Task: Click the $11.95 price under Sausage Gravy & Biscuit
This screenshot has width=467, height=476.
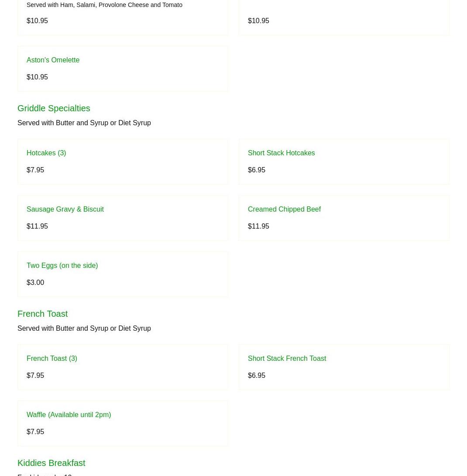Action: pyautogui.click(x=37, y=226)
